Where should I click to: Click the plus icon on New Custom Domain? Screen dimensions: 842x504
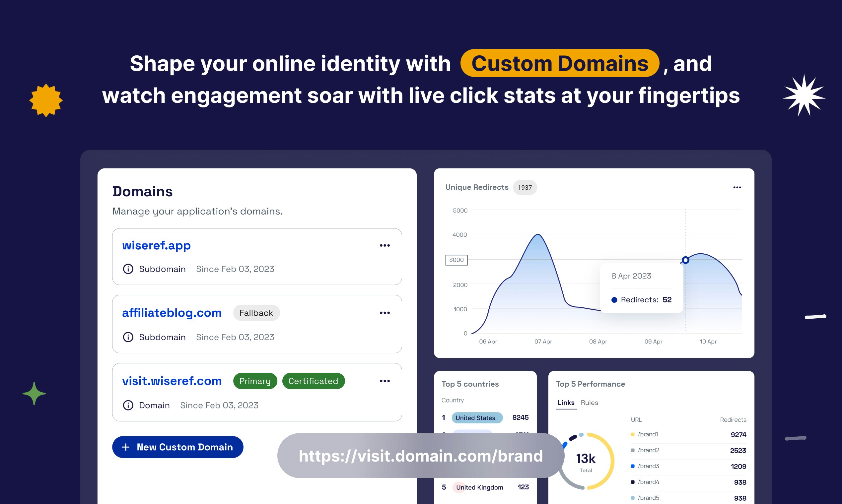[126, 447]
